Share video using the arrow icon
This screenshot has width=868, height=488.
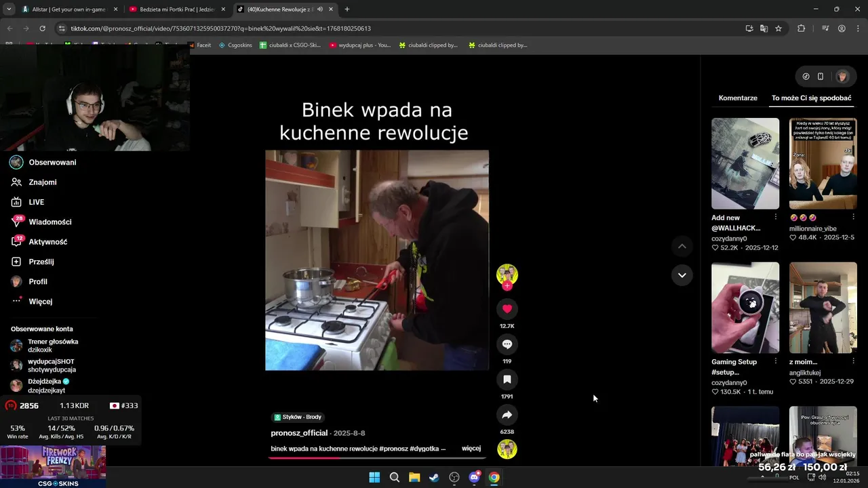pos(507,415)
